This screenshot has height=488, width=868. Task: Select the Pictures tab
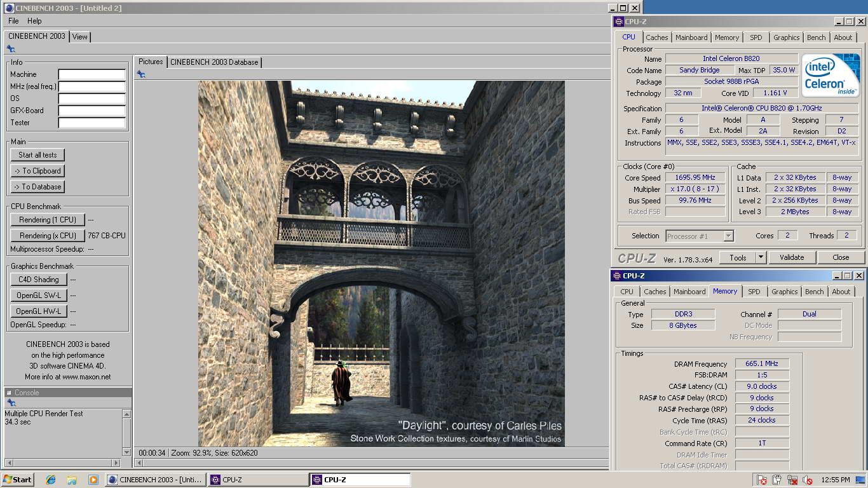click(151, 62)
